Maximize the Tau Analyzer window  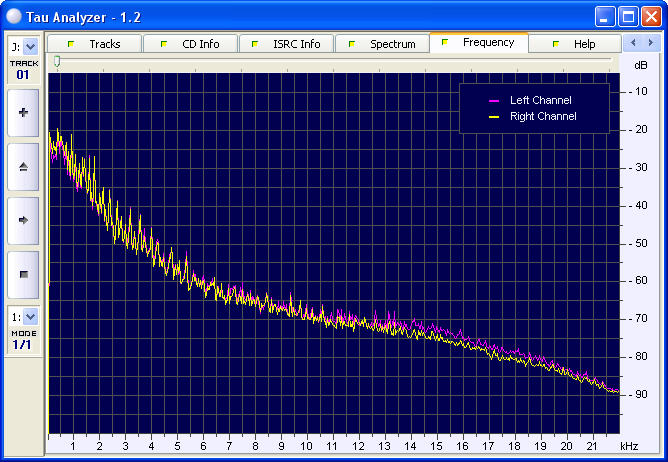pyautogui.click(x=628, y=16)
